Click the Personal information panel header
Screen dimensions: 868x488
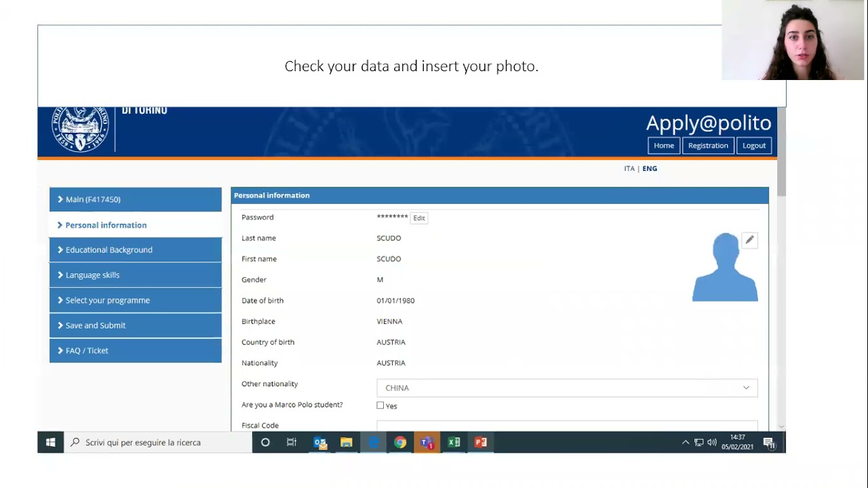pyautogui.click(x=500, y=195)
